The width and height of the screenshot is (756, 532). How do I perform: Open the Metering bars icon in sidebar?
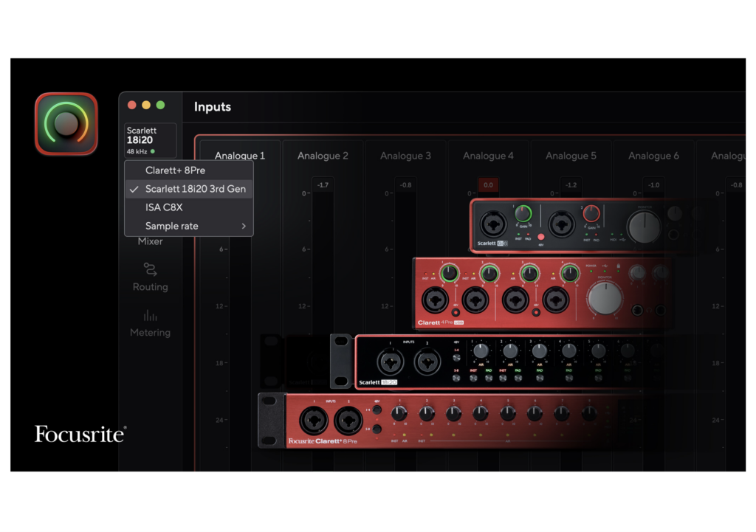(x=150, y=316)
